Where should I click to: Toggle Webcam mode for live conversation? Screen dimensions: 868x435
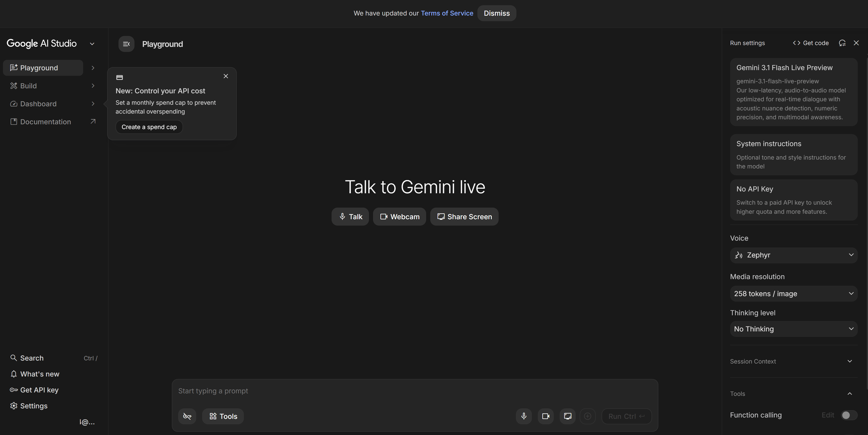[x=399, y=216]
